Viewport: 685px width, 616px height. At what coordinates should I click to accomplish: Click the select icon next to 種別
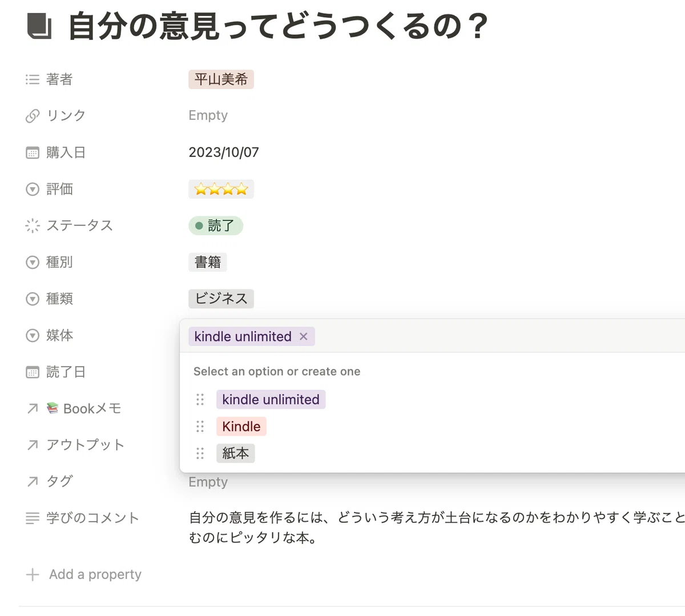point(33,262)
